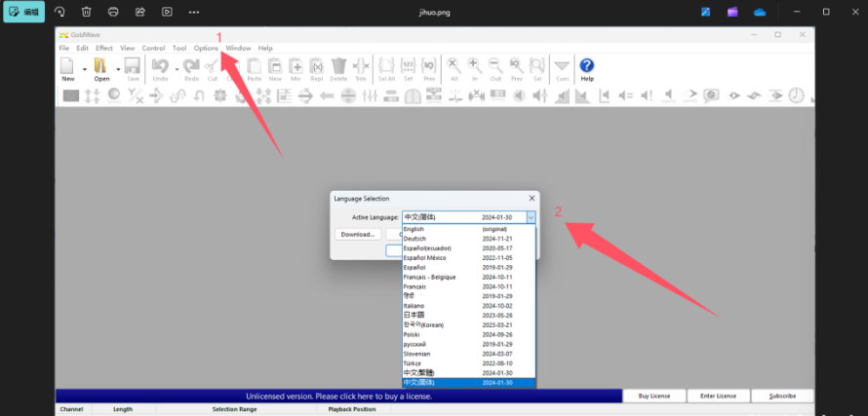Open the dropdown arrow beside the Open icon
The image size is (868, 416).
tap(117, 69)
